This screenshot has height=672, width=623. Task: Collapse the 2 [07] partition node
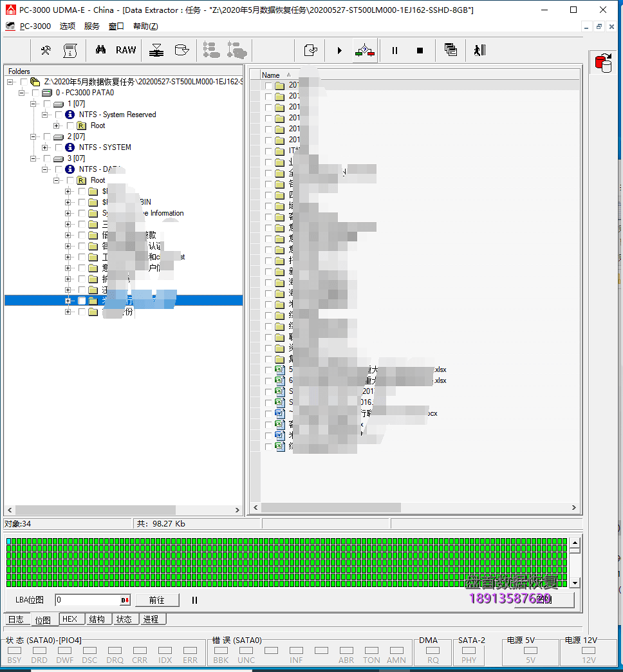33,136
